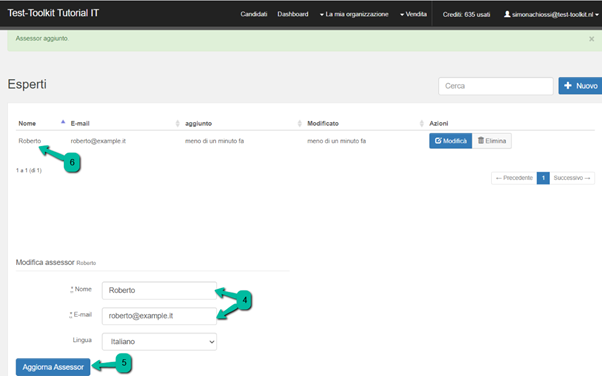Screen dimensions: 602x376
Task: Add a new expert with Nuovo button
Action: (x=580, y=86)
